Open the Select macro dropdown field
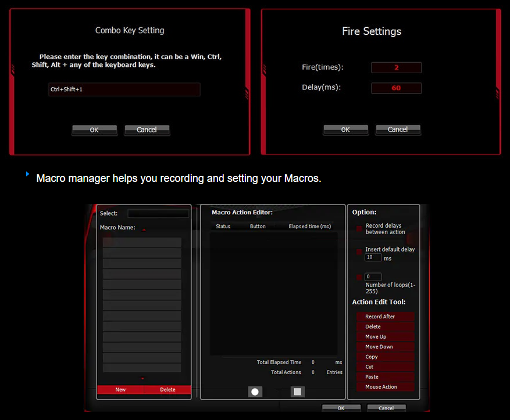This screenshot has height=420, width=510. [x=158, y=213]
